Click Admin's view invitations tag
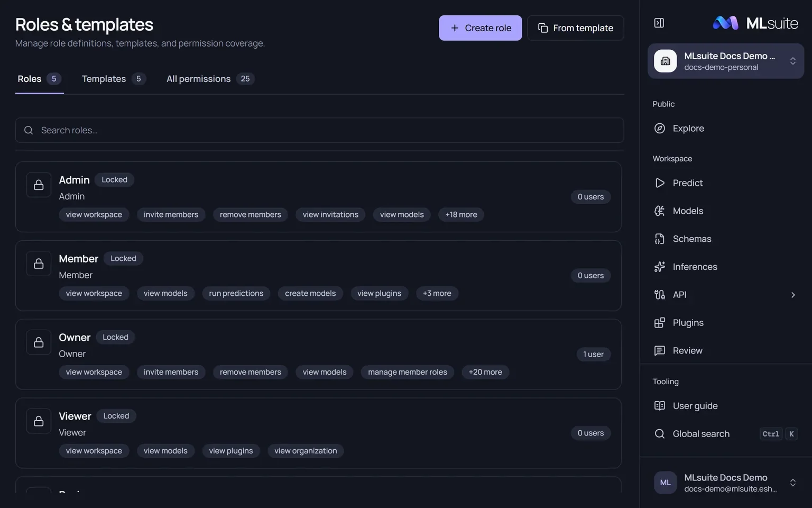The width and height of the screenshot is (812, 508). 330,214
